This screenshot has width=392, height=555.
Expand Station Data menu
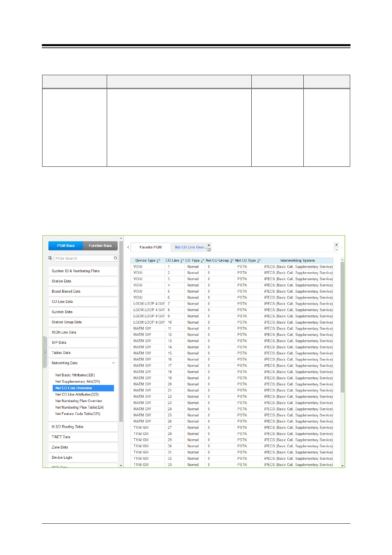pyautogui.click(x=83, y=281)
